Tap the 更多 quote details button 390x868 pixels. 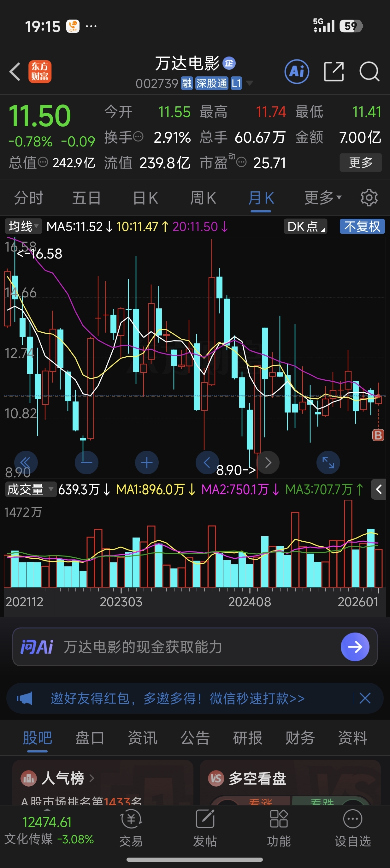click(x=361, y=163)
